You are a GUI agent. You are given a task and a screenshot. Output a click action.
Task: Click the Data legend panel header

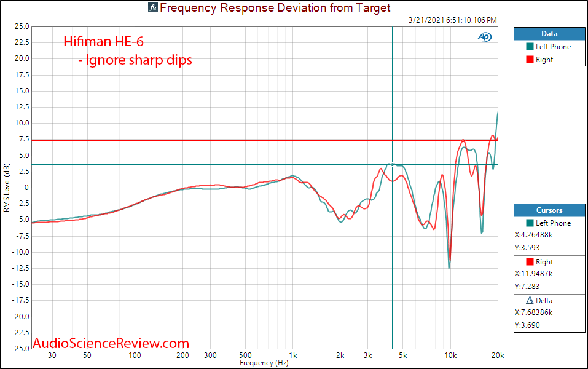pos(549,34)
